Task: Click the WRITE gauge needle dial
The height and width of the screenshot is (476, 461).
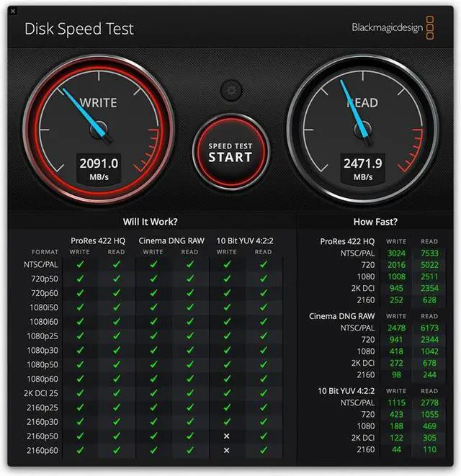Action: pyautogui.click(x=99, y=130)
